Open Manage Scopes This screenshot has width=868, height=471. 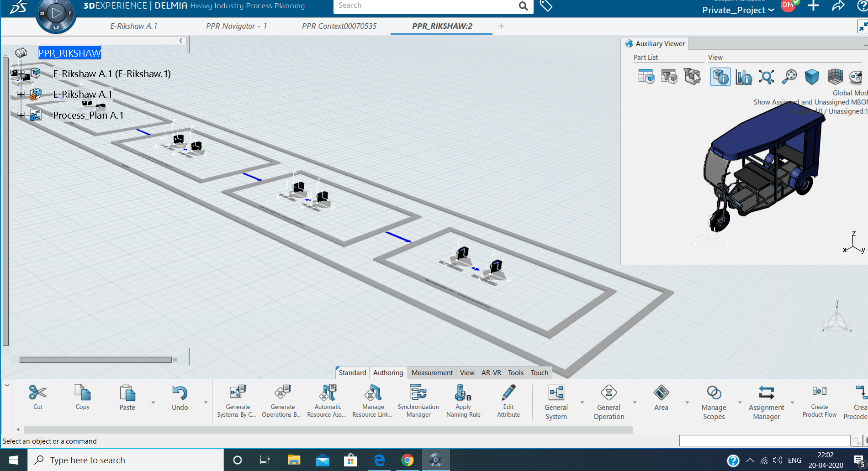tap(714, 392)
